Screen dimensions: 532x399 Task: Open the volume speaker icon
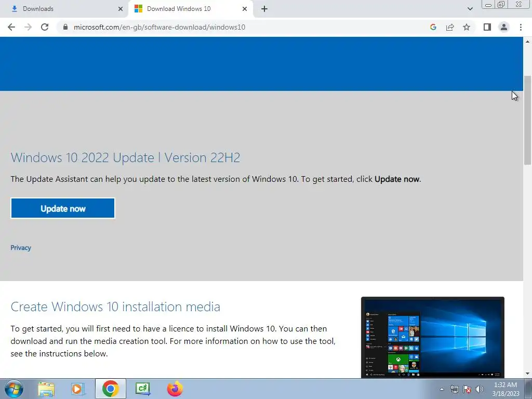click(480, 389)
